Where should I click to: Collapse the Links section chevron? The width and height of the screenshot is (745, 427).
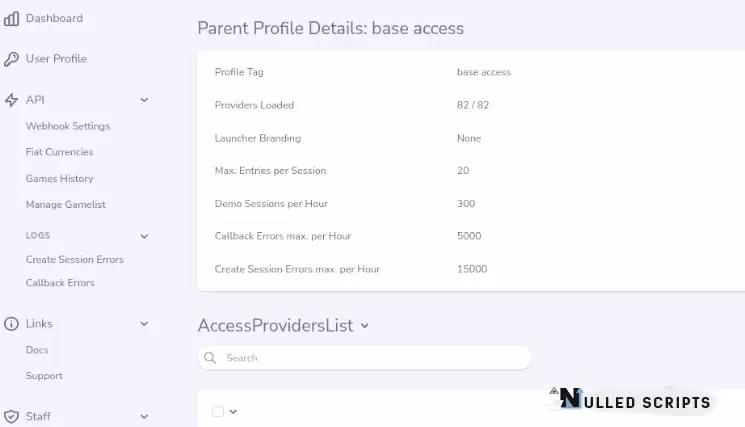tap(144, 324)
